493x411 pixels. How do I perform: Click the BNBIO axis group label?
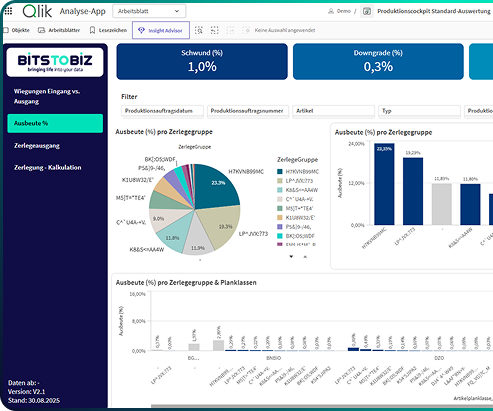[x=273, y=358]
